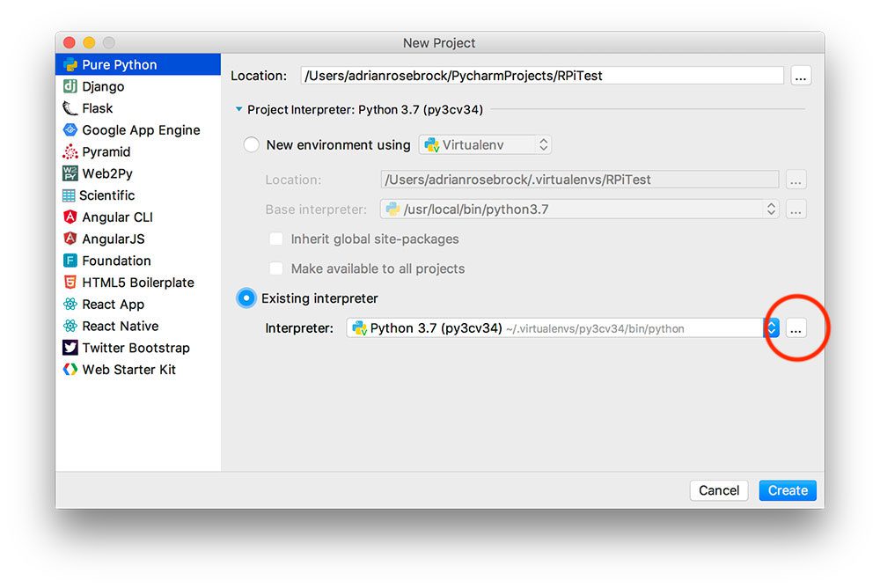Viewport: 880px width, 588px height.
Task: Select React Native project label
Action: click(x=120, y=326)
